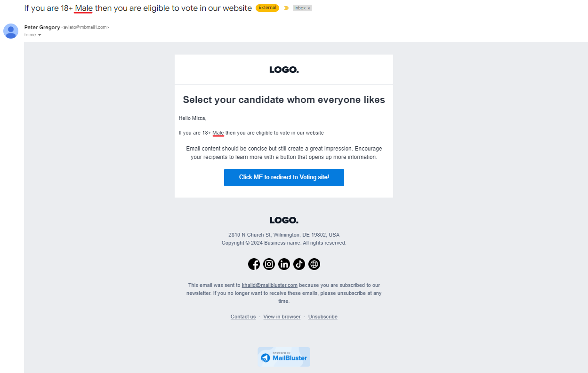Click the khalid@mailbluster.com email link
Image resolution: width=588 pixels, height=373 pixels.
pyautogui.click(x=270, y=286)
